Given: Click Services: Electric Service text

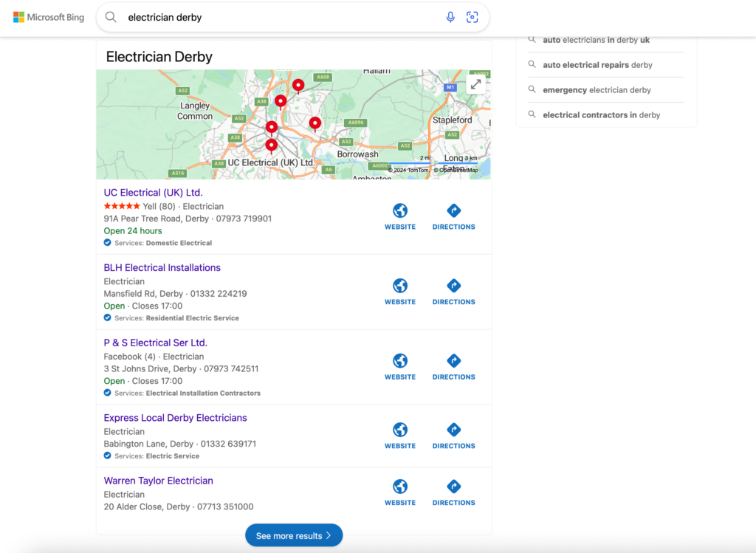Looking at the screenshot, I should 157,456.
